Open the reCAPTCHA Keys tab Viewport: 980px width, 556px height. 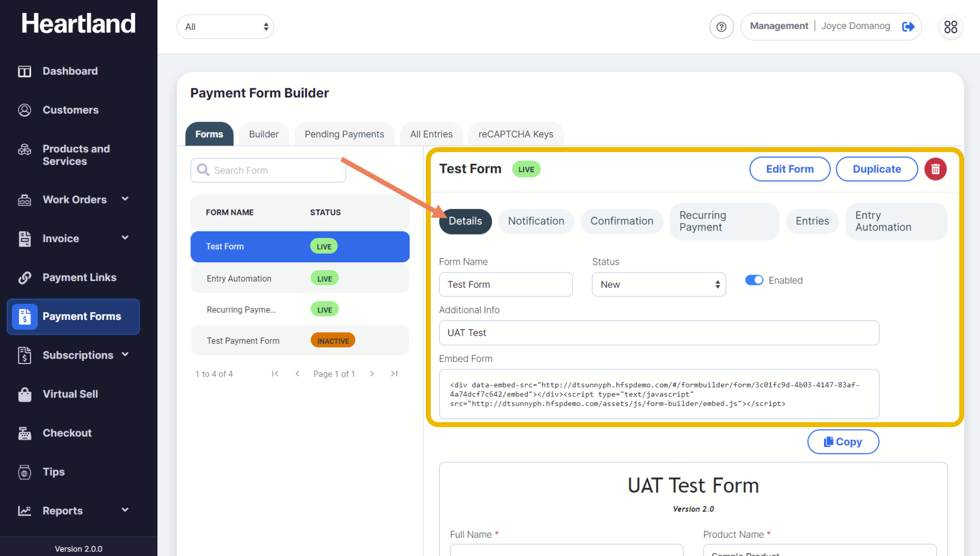pos(516,134)
